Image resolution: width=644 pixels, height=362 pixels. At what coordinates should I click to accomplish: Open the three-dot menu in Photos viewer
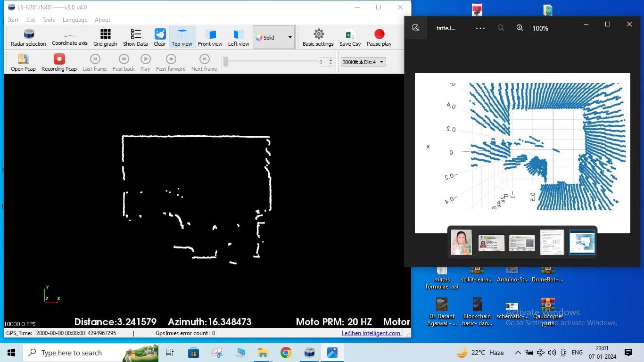click(x=480, y=28)
